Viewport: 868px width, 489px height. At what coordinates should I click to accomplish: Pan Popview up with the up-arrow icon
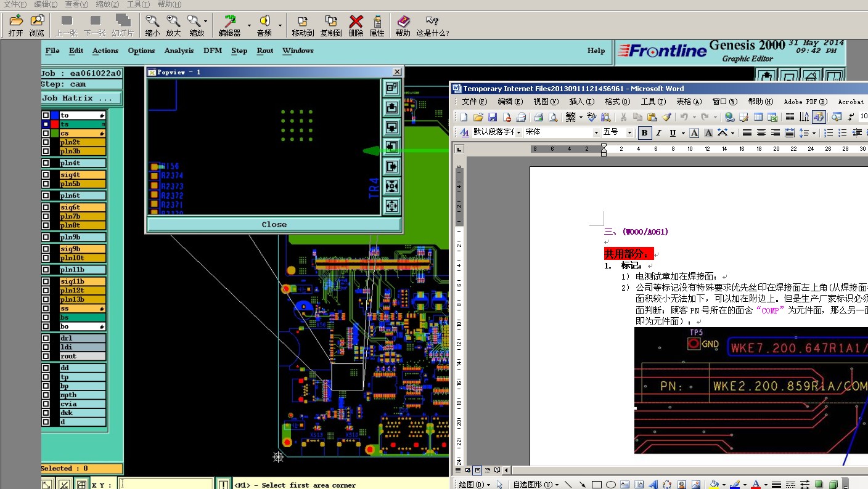click(391, 107)
